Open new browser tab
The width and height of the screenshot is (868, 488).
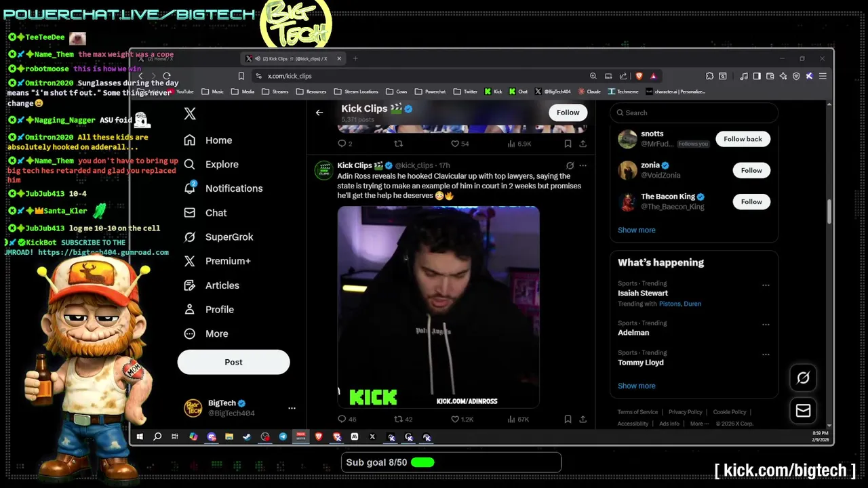(355, 58)
